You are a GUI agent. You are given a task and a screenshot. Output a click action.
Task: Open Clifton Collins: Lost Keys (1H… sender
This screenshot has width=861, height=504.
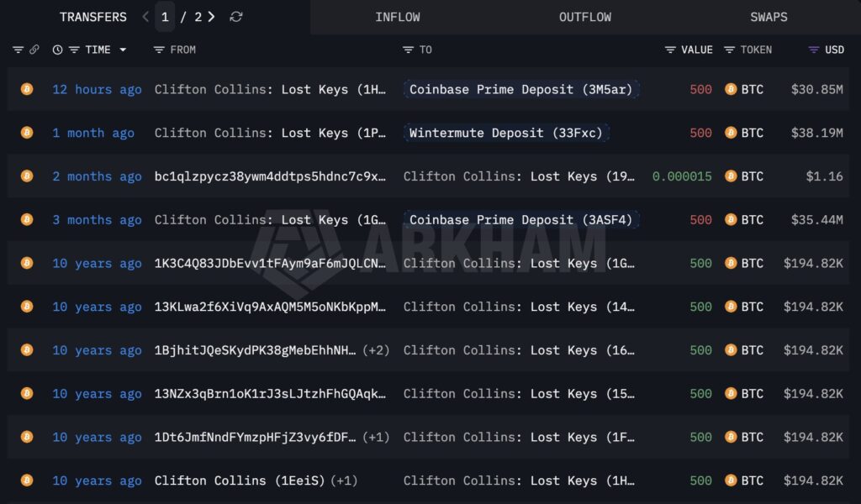pos(270,89)
